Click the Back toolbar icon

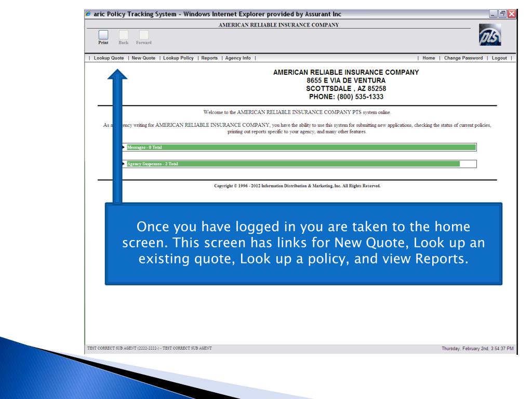point(124,37)
